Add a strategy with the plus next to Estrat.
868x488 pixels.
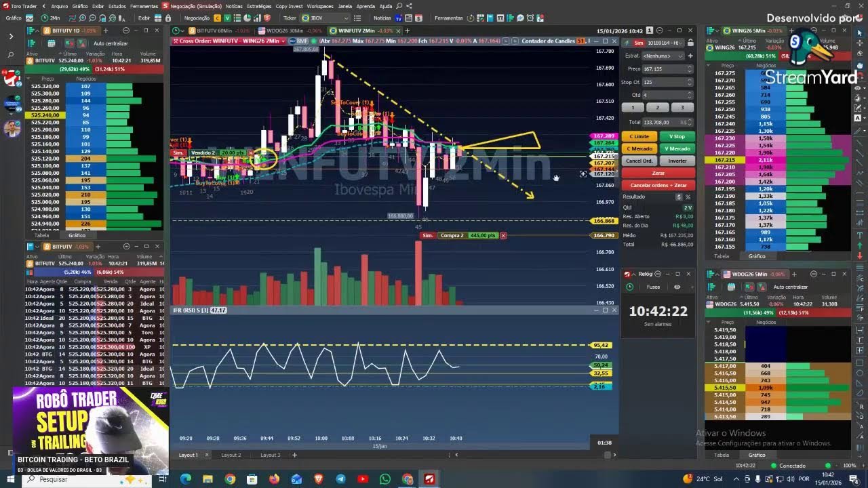pyautogui.click(x=690, y=56)
